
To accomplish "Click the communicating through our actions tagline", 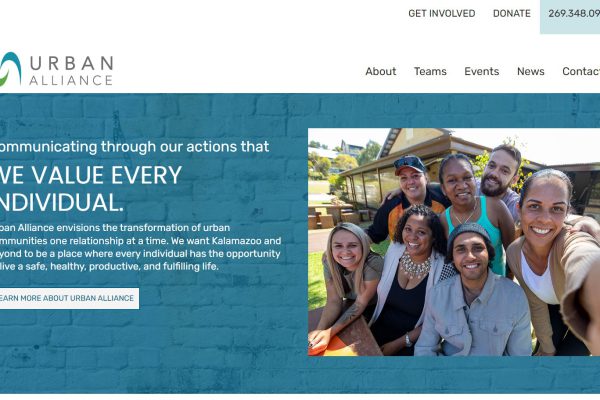I will tap(134, 147).
